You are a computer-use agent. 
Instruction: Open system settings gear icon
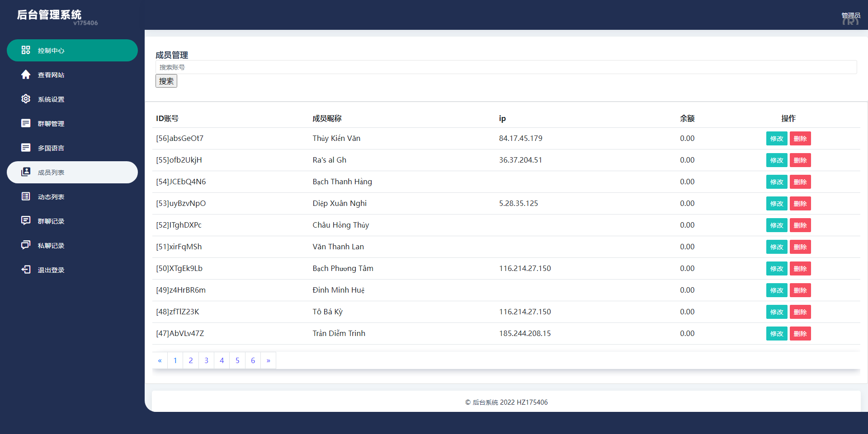coord(26,99)
